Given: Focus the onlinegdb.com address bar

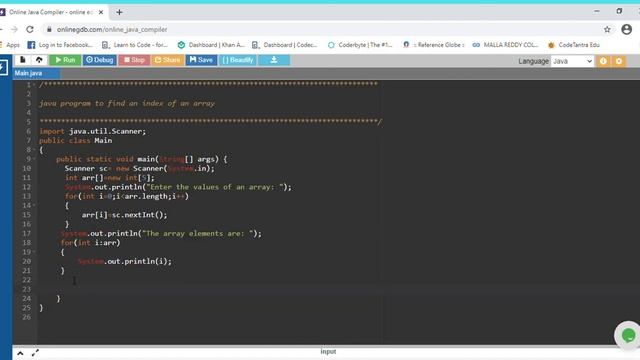Looking at the screenshot, I should coord(322,29).
